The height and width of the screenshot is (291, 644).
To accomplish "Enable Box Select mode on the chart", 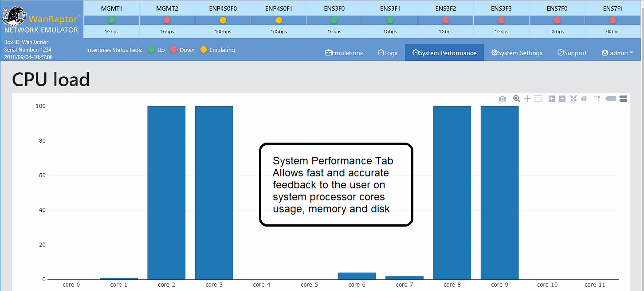I will (538, 98).
